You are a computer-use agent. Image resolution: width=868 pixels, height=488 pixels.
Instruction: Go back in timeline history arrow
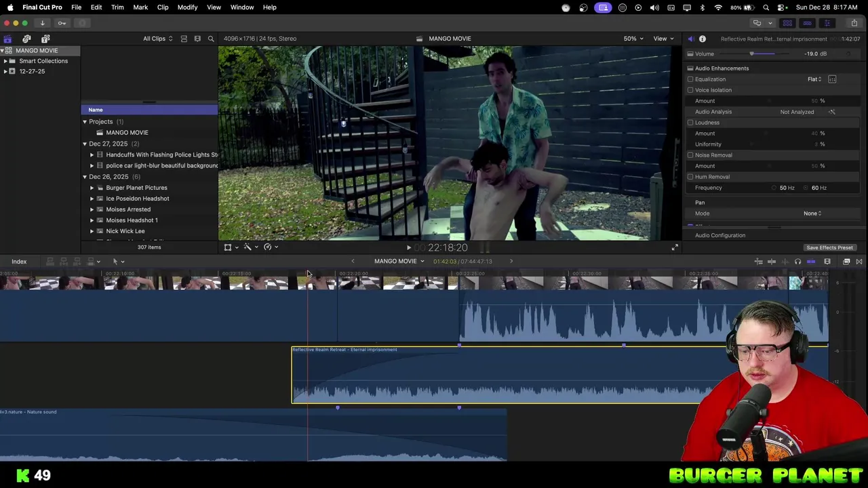pyautogui.click(x=353, y=262)
